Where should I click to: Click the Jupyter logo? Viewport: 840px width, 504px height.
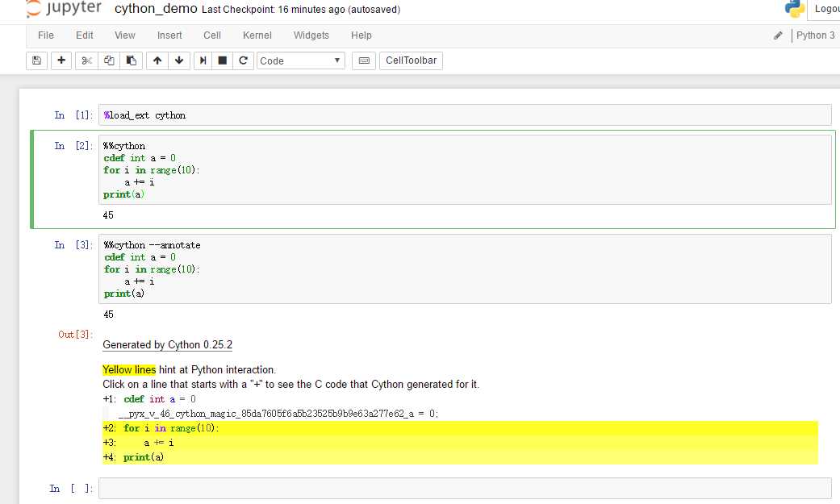(x=63, y=9)
